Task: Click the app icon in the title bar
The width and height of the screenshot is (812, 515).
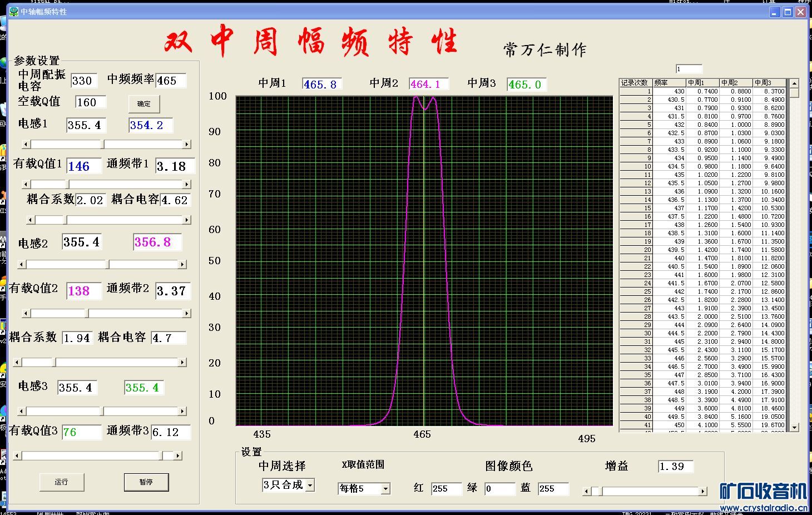Action: tap(14, 12)
